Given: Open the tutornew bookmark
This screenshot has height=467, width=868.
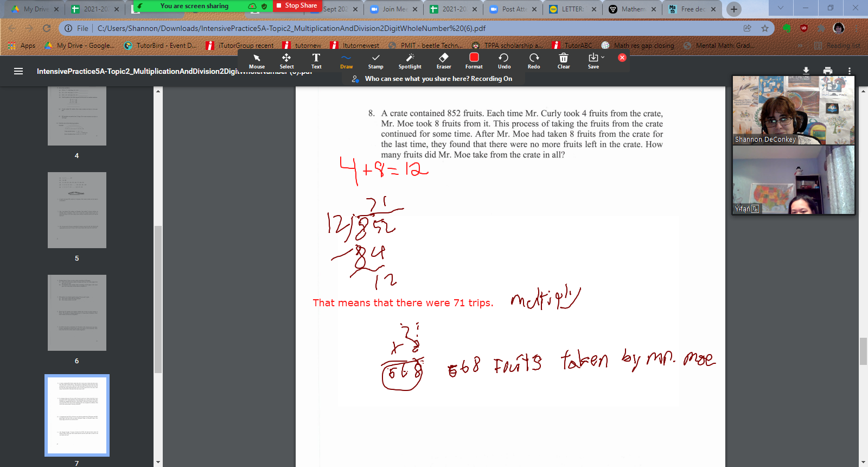Looking at the screenshot, I should pyautogui.click(x=302, y=46).
